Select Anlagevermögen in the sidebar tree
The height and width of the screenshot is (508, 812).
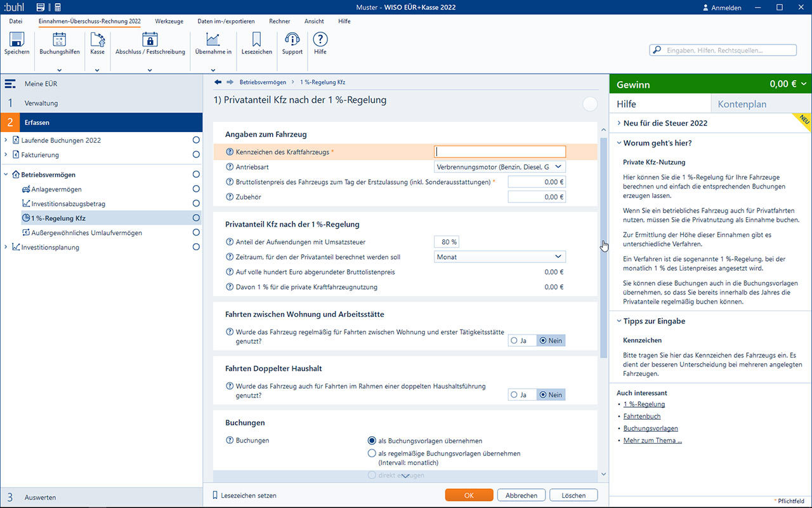point(56,189)
